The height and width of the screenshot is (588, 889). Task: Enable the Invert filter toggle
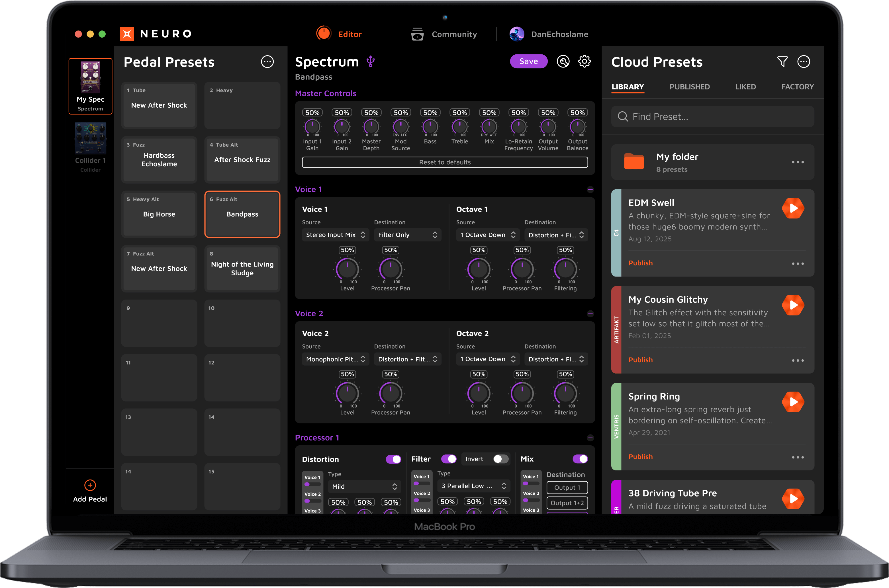[x=500, y=459]
